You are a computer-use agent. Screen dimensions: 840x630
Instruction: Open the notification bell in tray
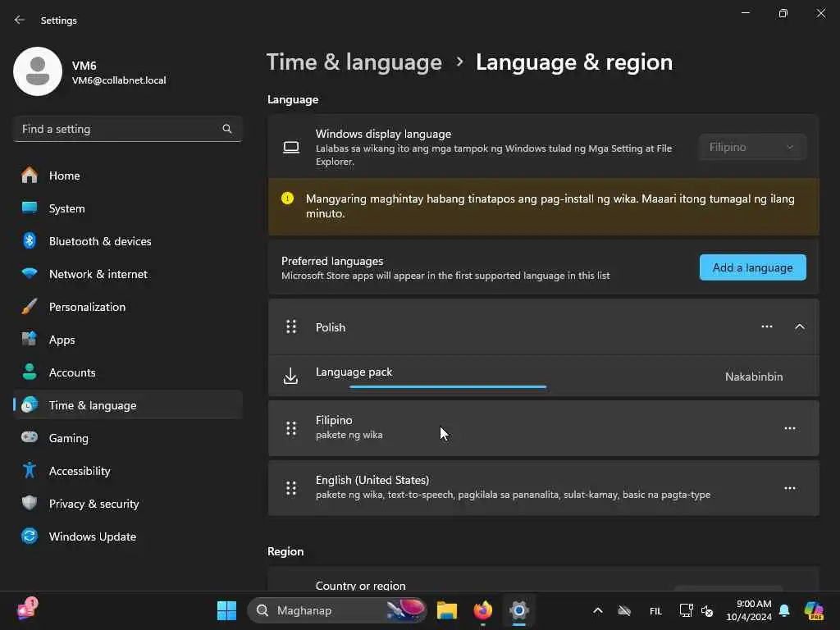tap(784, 610)
